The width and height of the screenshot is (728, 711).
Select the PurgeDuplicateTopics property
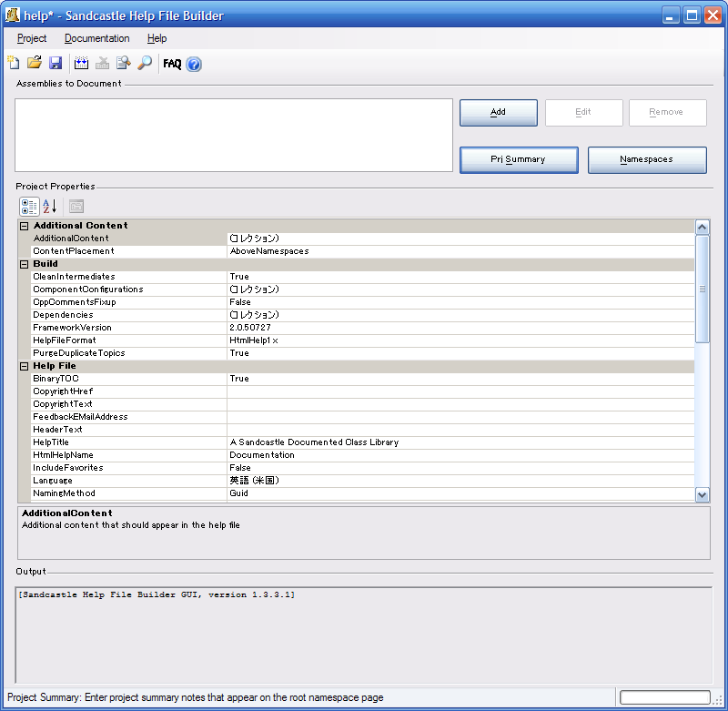(128, 353)
